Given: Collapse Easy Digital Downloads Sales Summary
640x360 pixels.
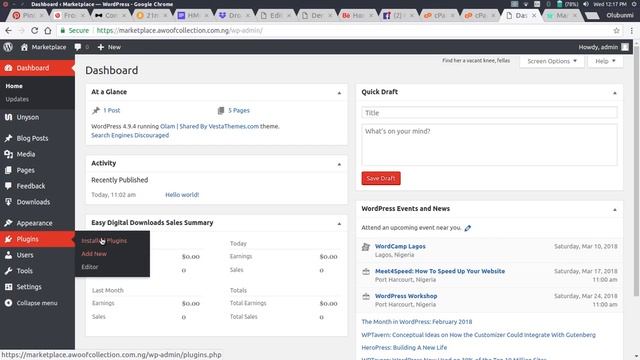Looking at the screenshot, I should tap(339, 224).
